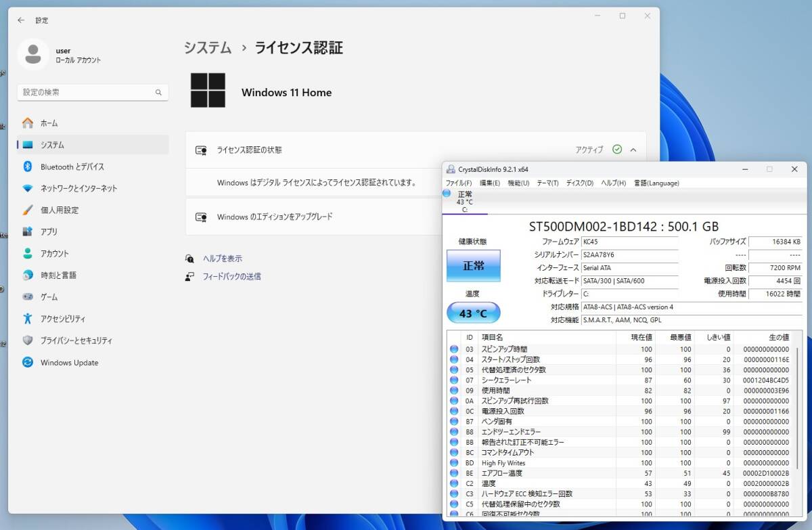Open プライバシーとセキュリティ settings
812x530 pixels.
point(93,340)
